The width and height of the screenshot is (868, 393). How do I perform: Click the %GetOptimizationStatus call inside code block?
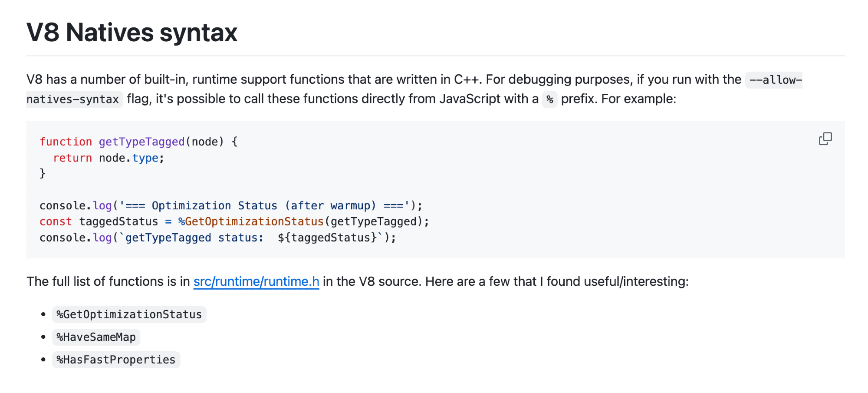coord(251,222)
